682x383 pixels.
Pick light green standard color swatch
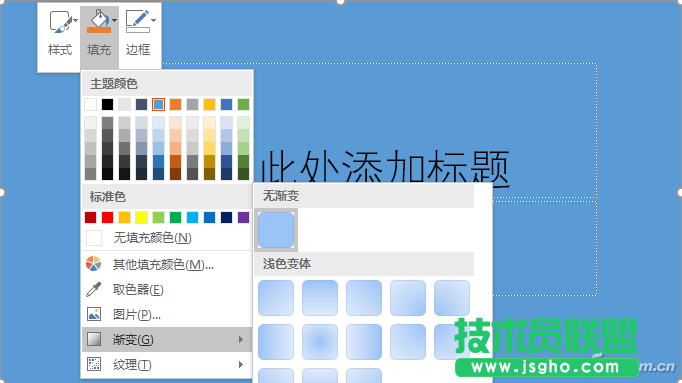point(158,217)
